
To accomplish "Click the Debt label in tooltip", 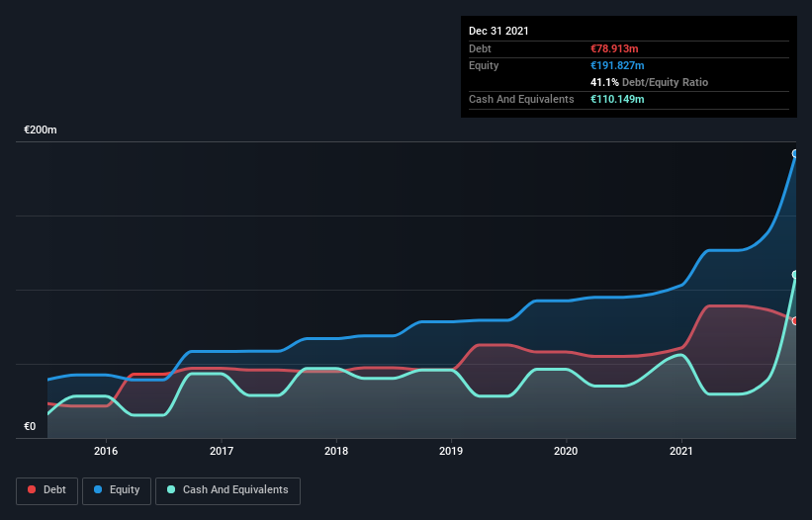I will 480,48.
